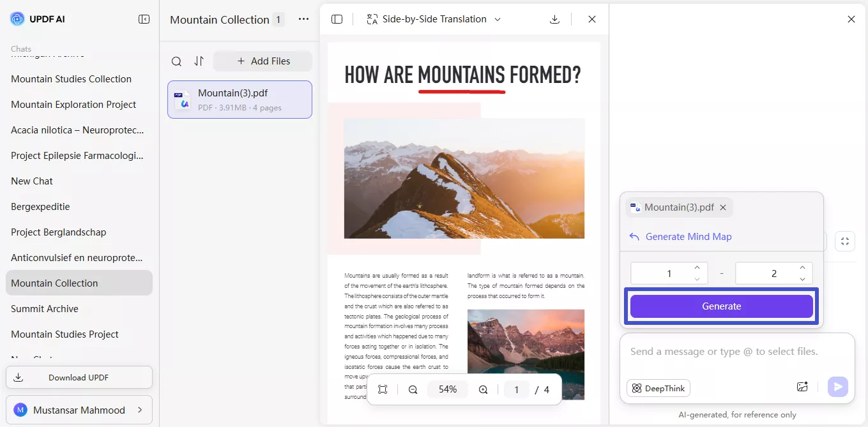Click the message input field
Image resolution: width=868 pixels, height=427 pixels.
coord(722,351)
